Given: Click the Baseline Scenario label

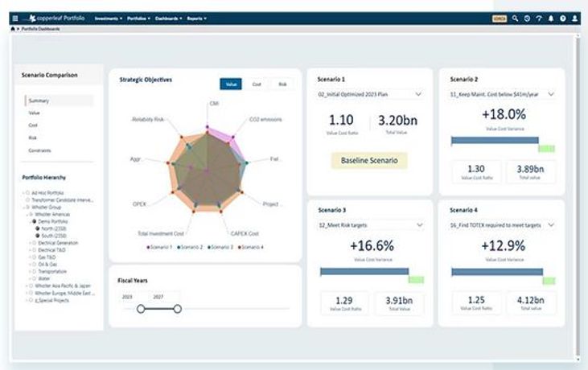Looking at the screenshot, I should 369,160.
